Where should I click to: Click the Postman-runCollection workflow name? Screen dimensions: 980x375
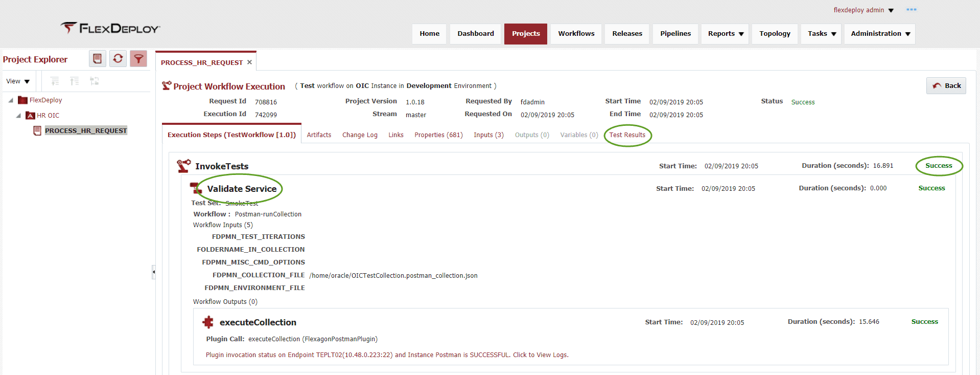(x=268, y=214)
